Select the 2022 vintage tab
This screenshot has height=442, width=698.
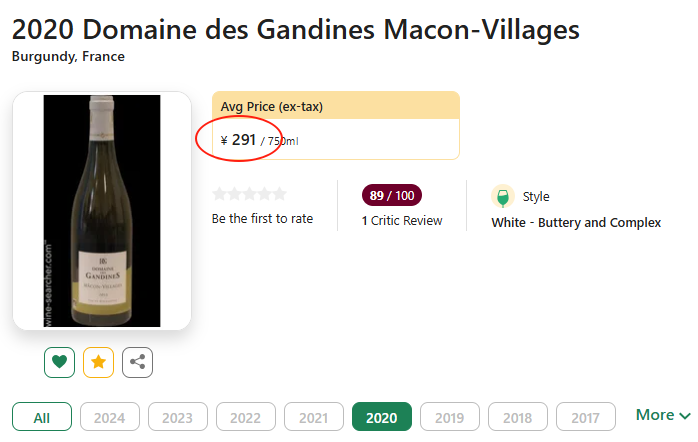[246, 417]
